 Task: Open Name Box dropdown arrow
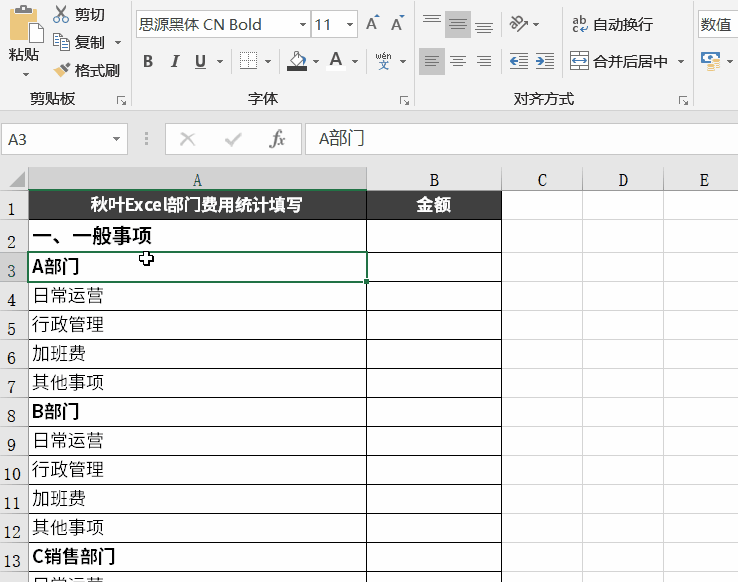pyautogui.click(x=116, y=139)
